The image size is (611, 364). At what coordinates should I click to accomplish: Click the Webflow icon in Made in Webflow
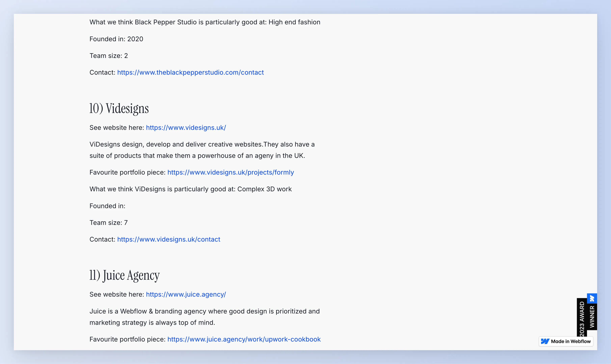click(545, 341)
